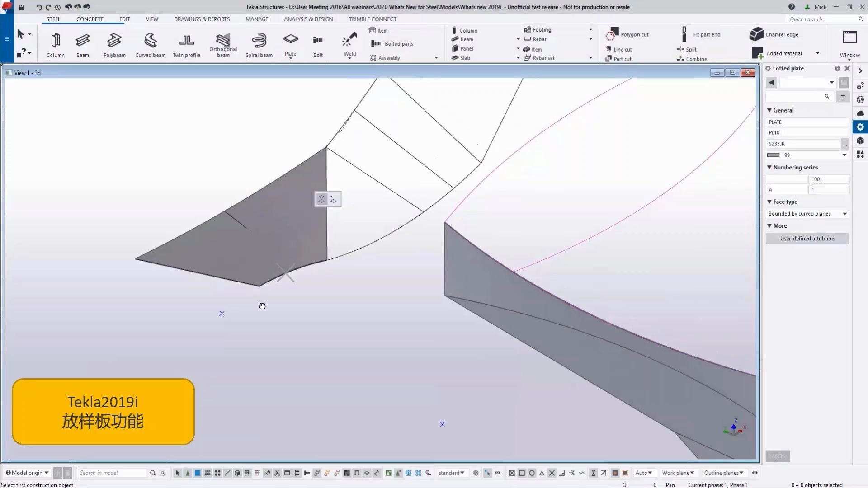Image resolution: width=868 pixels, height=488 pixels.
Task: Open the CONCRETE ribbon tab
Action: point(90,19)
